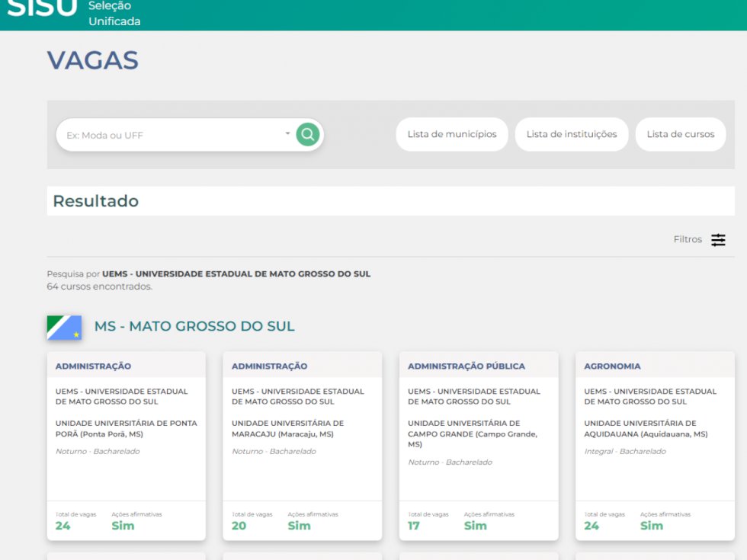Click the 'Resultado' heading
Image resolution: width=747 pixels, height=560 pixels.
[x=96, y=201]
